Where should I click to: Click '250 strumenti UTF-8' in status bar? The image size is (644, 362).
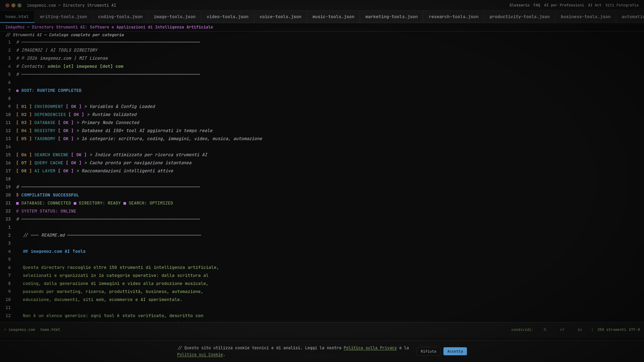tap(619, 330)
